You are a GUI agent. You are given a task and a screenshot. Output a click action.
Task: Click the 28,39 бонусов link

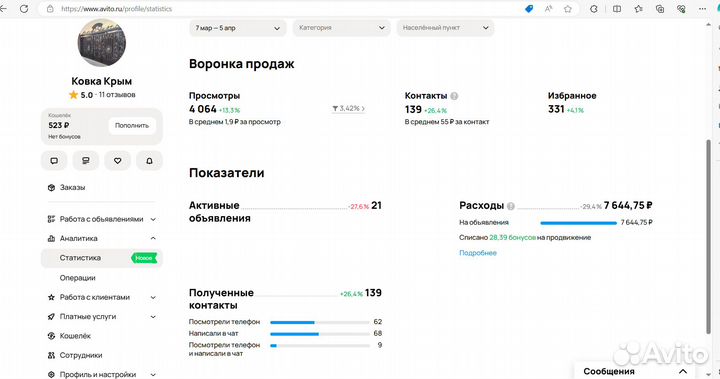[x=512, y=238]
